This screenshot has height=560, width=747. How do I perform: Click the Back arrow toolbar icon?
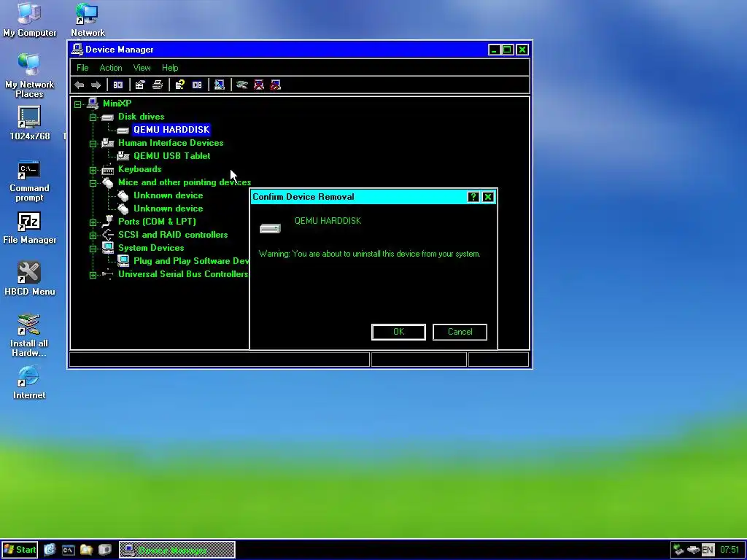point(80,85)
